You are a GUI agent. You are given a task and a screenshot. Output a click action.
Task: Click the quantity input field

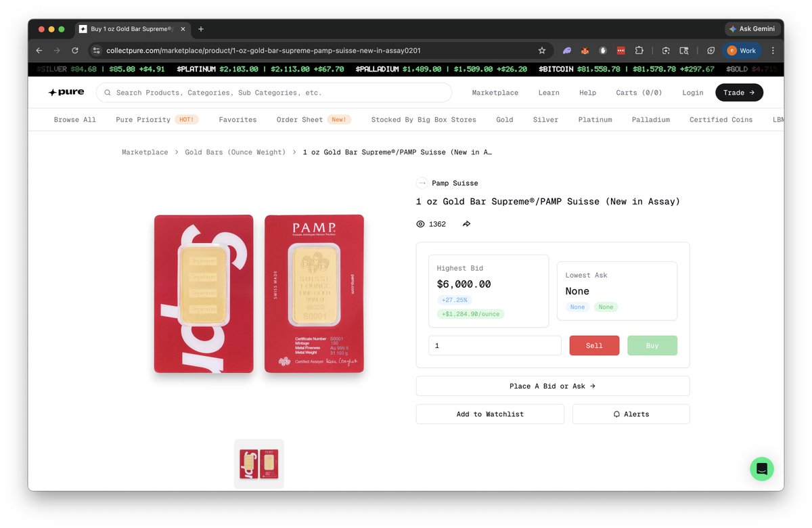tap(495, 345)
